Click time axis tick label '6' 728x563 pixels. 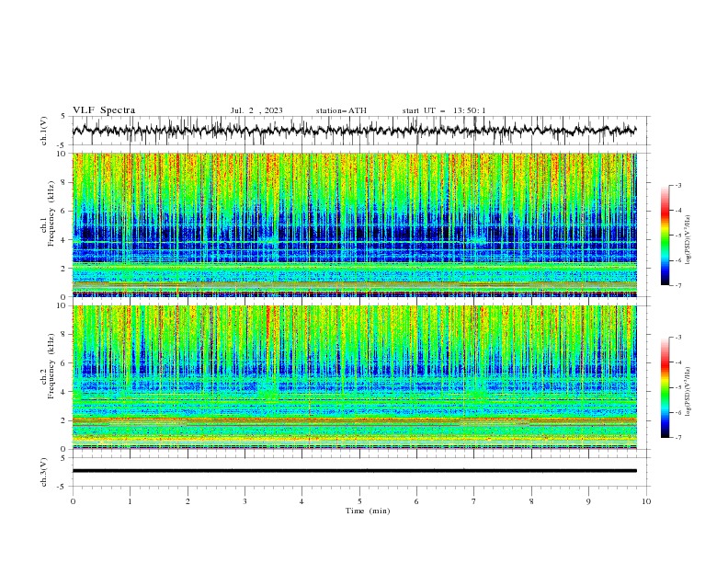click(x=416, y=501)
